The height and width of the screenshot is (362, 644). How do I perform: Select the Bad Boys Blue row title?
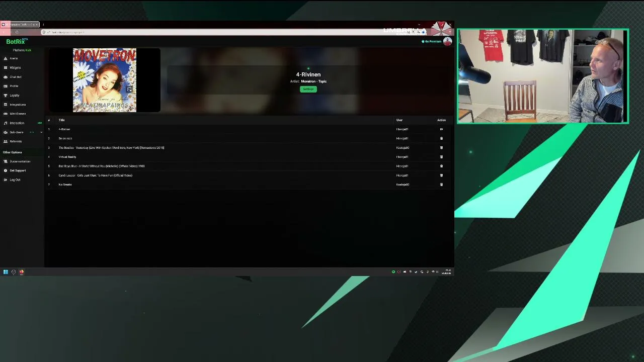point(102,166)
